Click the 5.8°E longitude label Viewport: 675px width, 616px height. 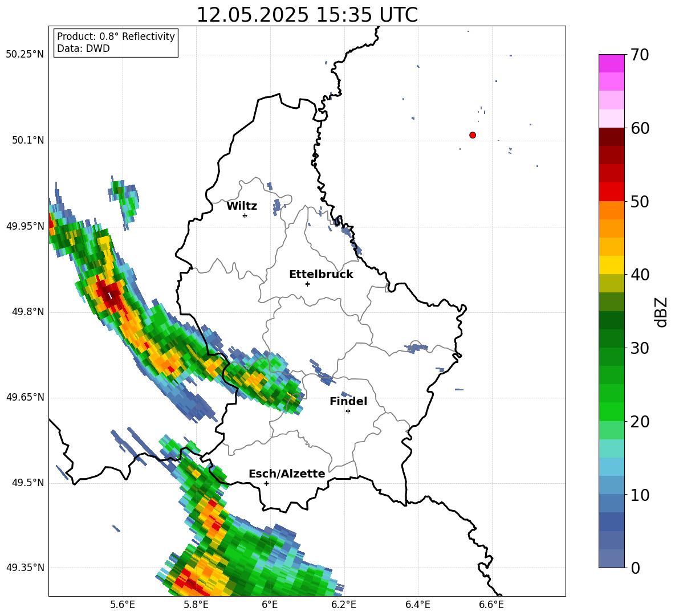pos(196,605)
